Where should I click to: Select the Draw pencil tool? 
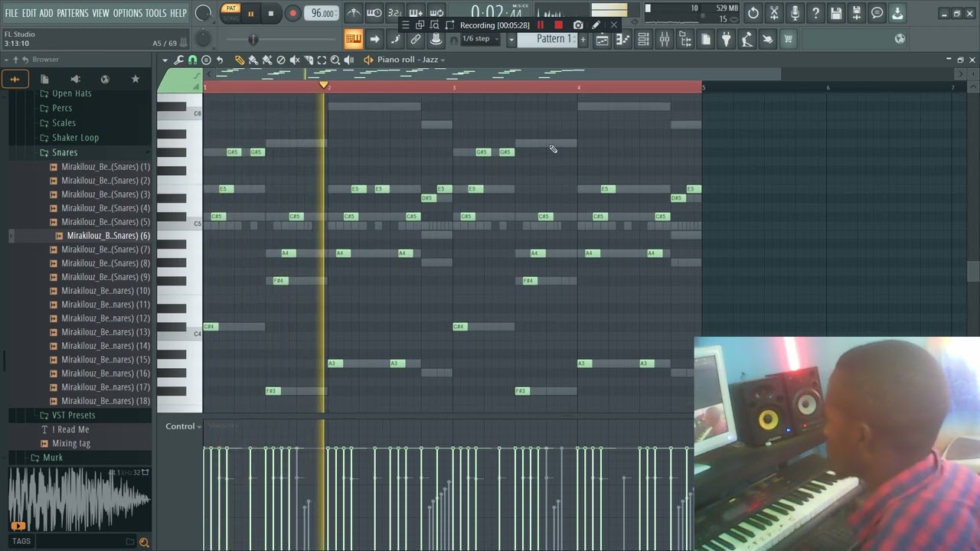[x=240, y=60]
